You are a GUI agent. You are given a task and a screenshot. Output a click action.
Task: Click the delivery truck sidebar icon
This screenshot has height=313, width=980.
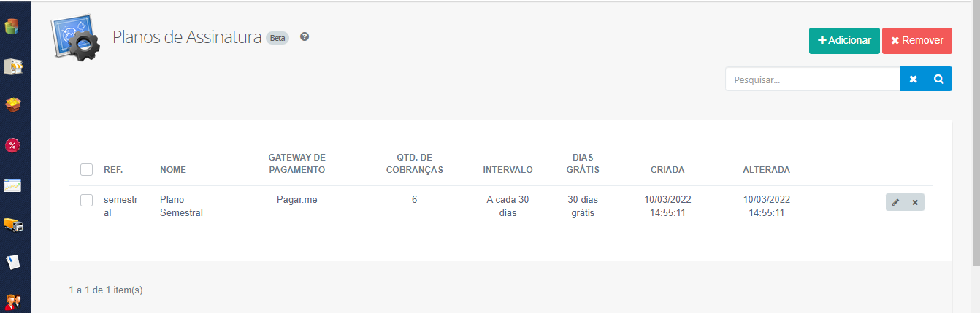click(x=12, y=224)
